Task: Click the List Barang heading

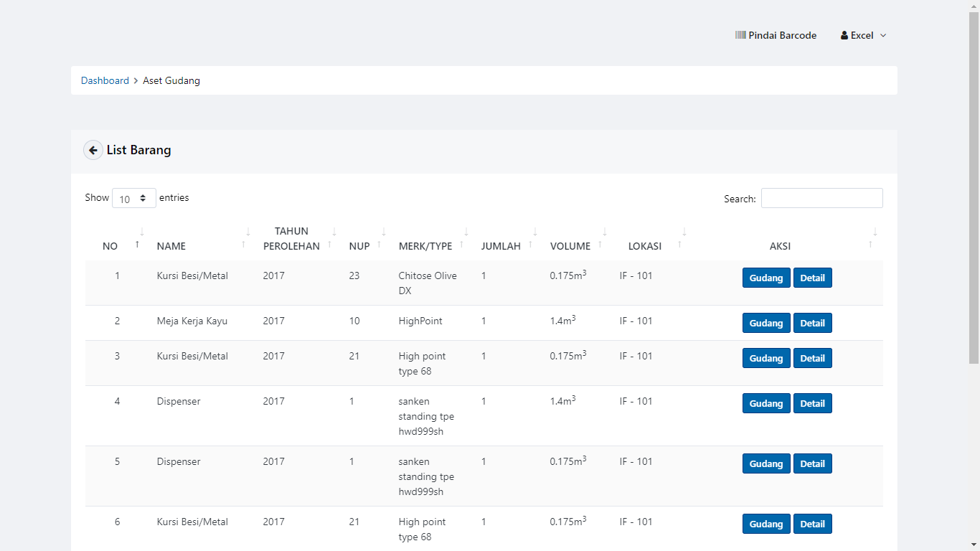Action: point(138,150)
